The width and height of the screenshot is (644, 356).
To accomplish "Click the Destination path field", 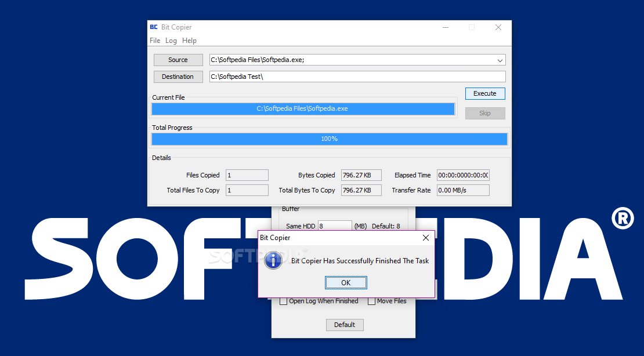I will (357, 77).
